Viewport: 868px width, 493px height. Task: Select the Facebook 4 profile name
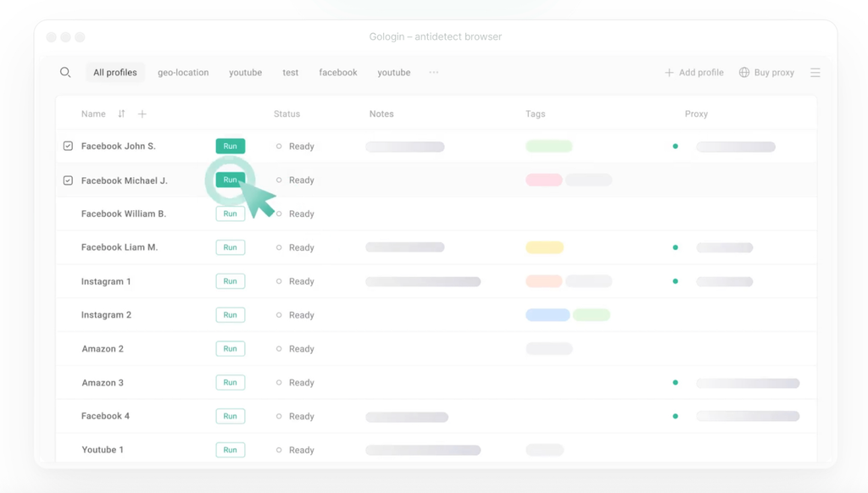point(105,416)
